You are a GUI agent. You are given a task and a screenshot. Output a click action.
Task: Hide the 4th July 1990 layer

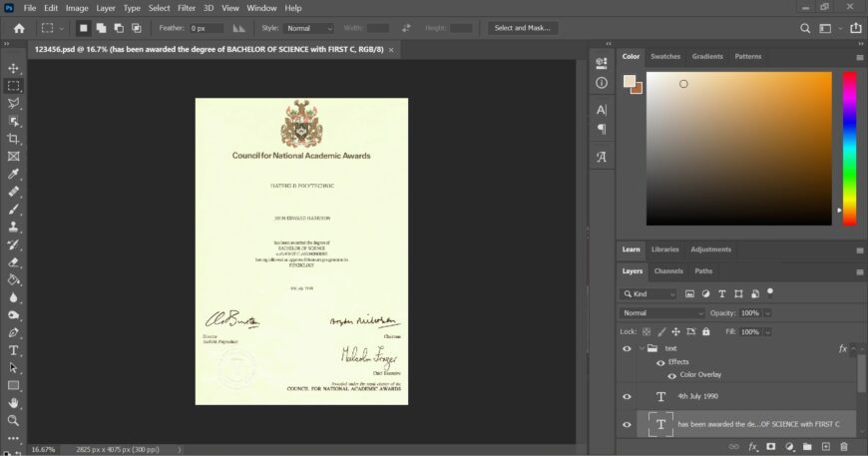click(627, 396)
